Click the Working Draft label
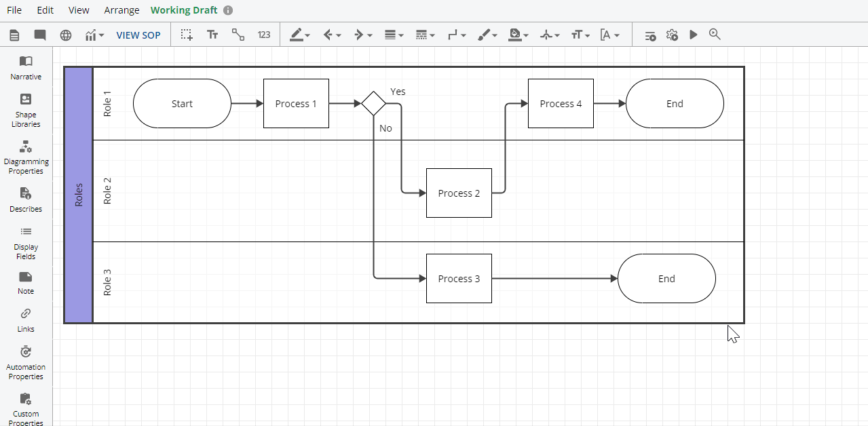868x426 pixels. click(184, 10)
